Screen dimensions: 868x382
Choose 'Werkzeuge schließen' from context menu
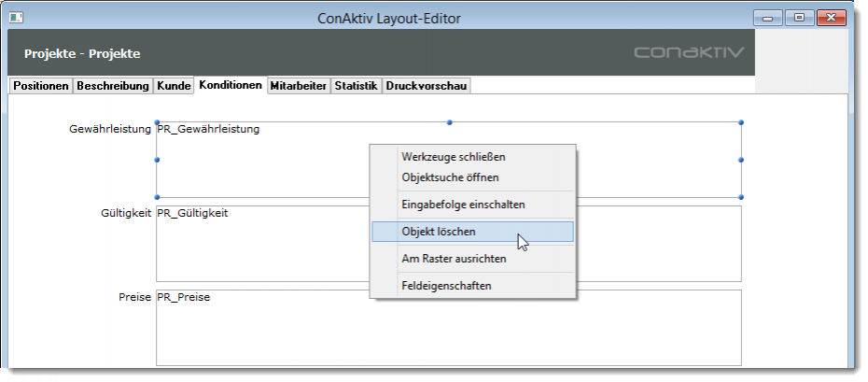click(453, 157)
